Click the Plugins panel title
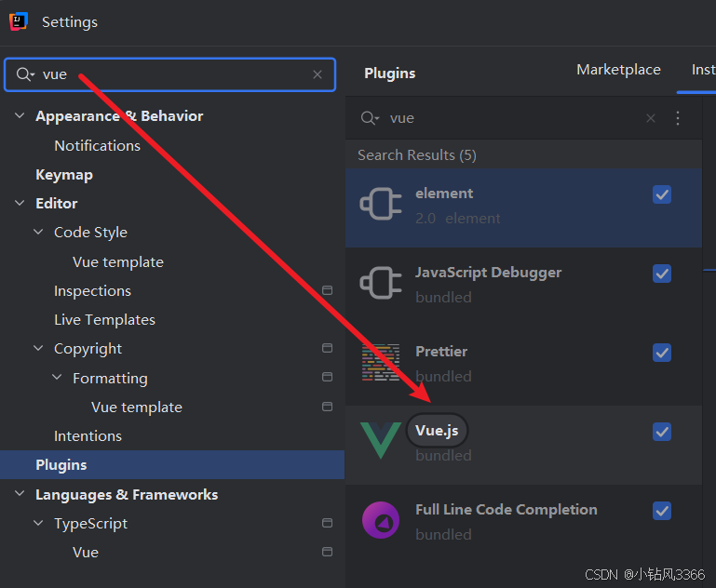This screenshot has height=588, width=716. point(389,73)
